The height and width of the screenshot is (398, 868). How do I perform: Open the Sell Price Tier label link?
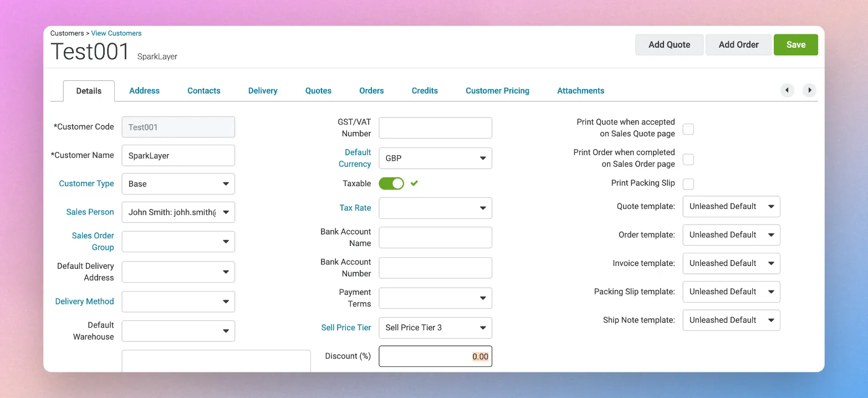click(346, 328)
